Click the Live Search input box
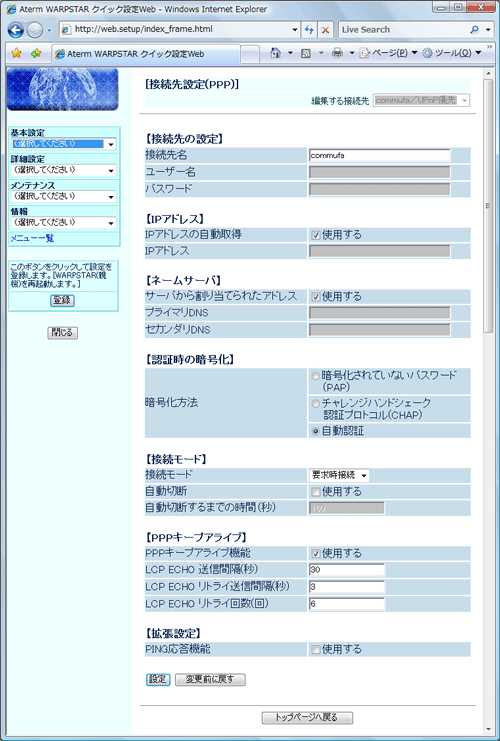Image resolution: width=500 pixels, height=741 pixels. click(404, 29)
